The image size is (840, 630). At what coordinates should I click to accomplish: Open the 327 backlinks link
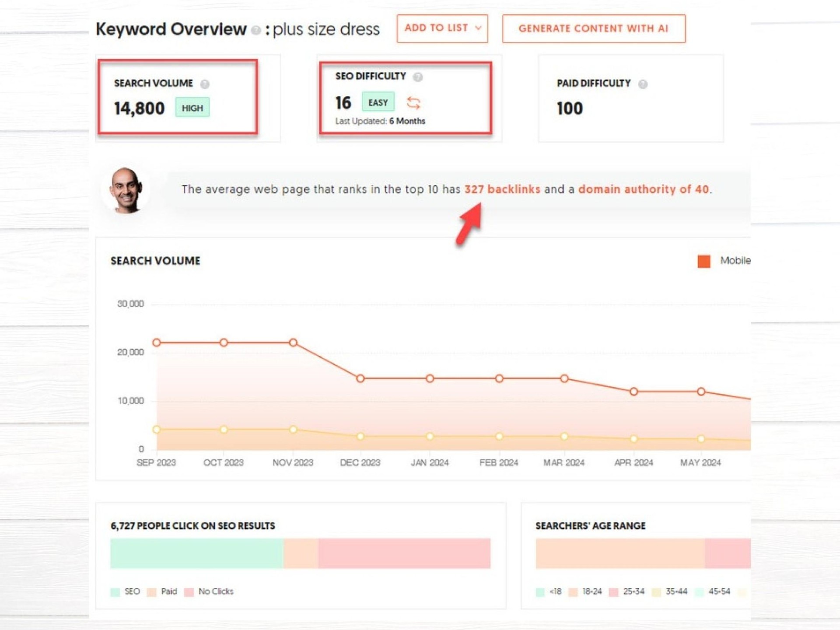tap(502, 189)
